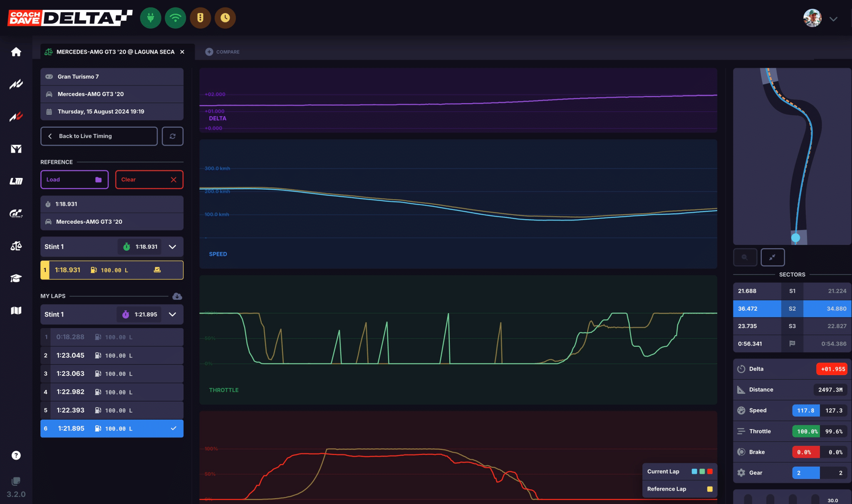Open the Home page from the sidebar
This screenshot has width=852, height=504.
[x=16, y=52]
